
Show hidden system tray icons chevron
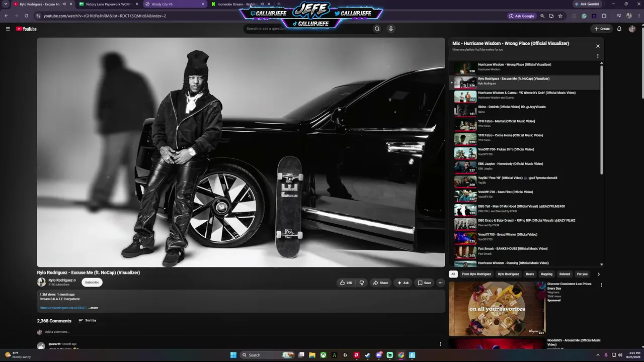598,355
